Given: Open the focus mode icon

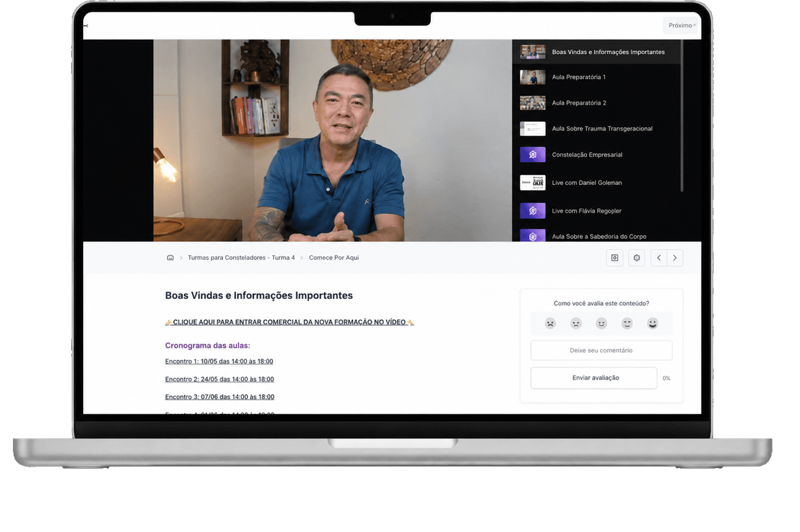Looking at the screenshot, I should click(x=614, y=258).
